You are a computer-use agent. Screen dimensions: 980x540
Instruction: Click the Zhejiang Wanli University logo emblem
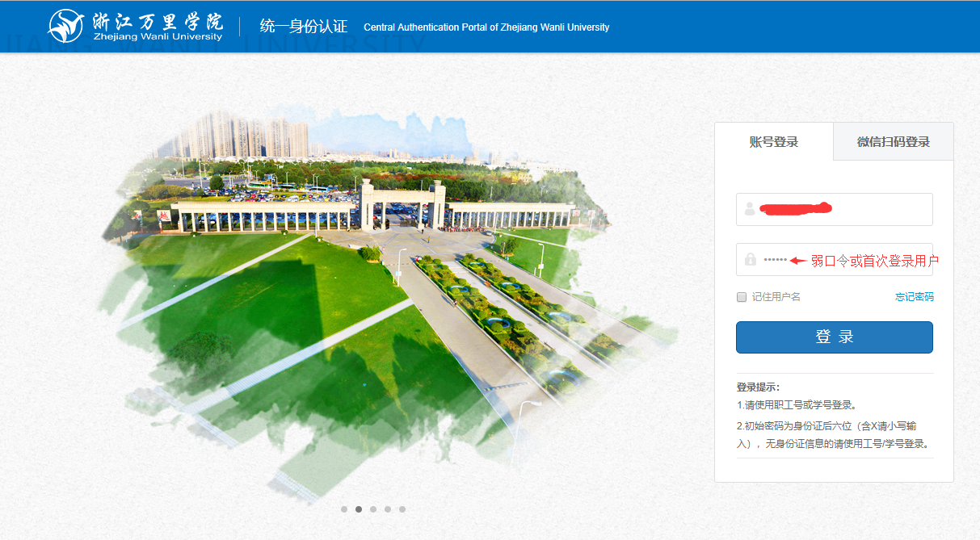[66, 27]
